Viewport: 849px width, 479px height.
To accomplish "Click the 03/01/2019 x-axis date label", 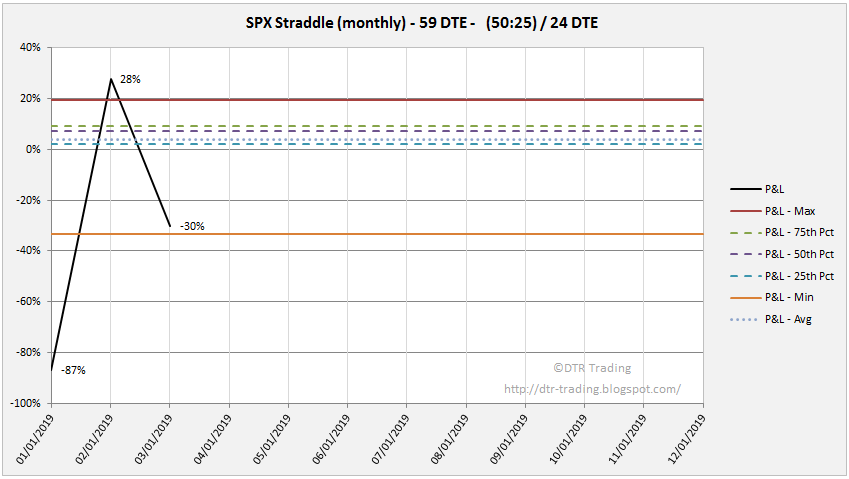I will point(153,439).
